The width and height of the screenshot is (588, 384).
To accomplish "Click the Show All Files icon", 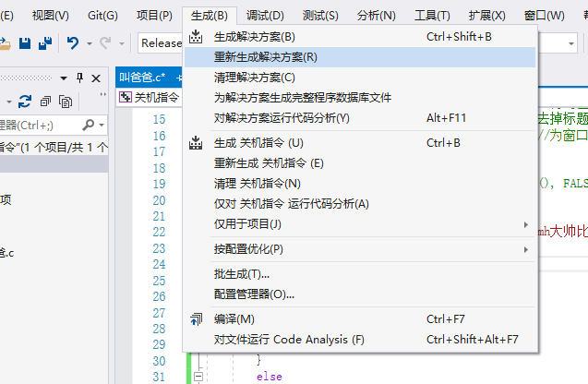I will [66, 102].
